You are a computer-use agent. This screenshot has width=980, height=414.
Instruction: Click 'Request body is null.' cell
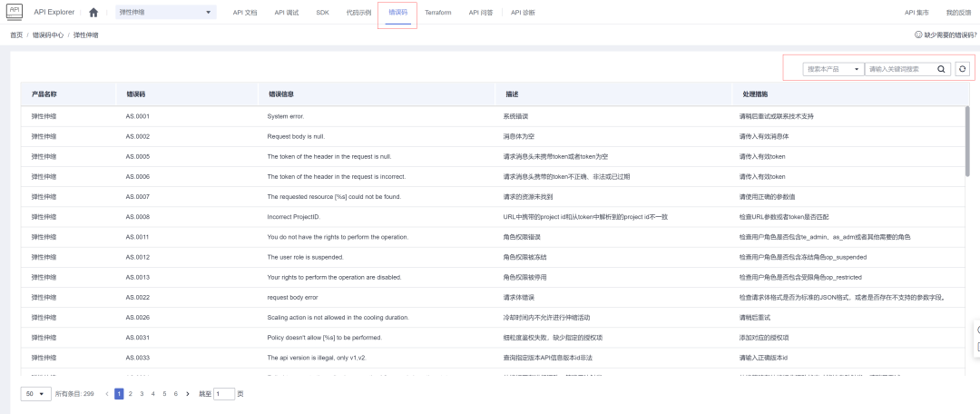(296, 136)
